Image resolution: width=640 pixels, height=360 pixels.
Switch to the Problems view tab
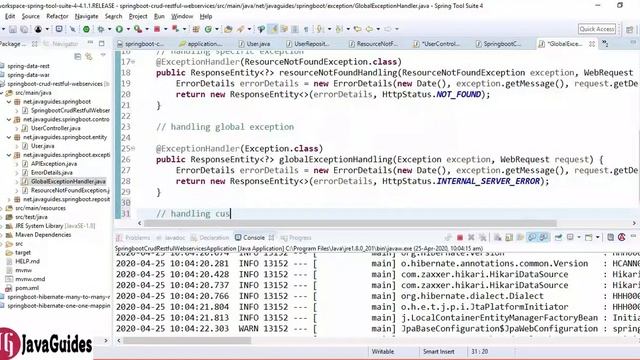click(x=133, y=238)
